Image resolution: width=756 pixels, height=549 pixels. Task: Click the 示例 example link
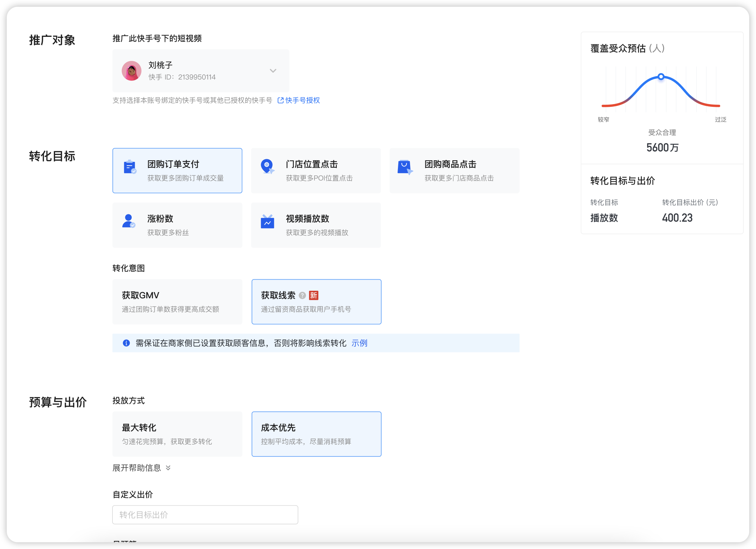pyautogui.click(x=359, y=343)
